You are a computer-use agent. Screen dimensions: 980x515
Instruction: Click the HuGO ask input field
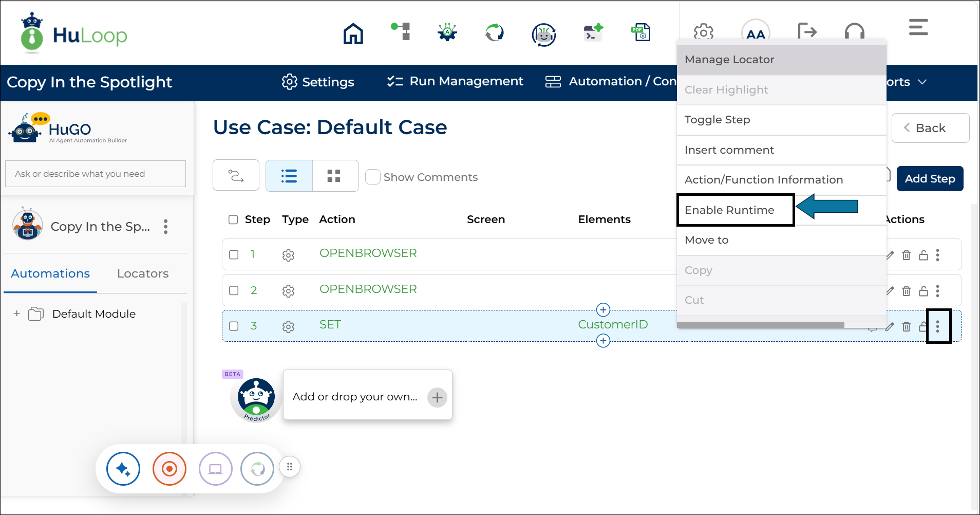(96, 174)
